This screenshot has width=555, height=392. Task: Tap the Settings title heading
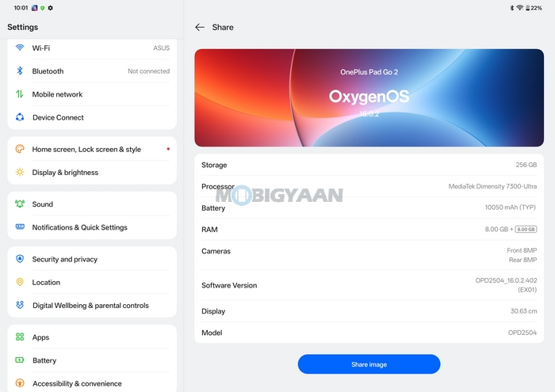pyautogui.click(x=23, y=27)
